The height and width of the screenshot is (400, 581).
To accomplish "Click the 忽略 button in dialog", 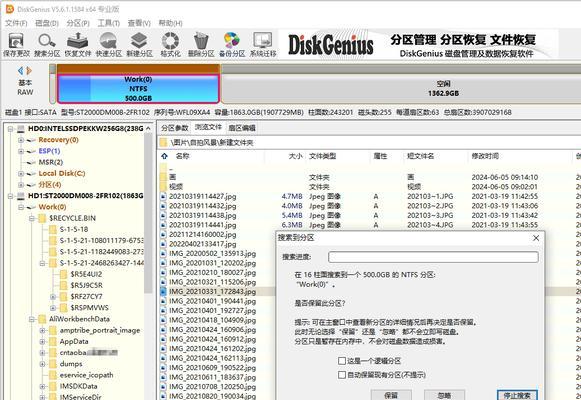I will click(444, 395).
